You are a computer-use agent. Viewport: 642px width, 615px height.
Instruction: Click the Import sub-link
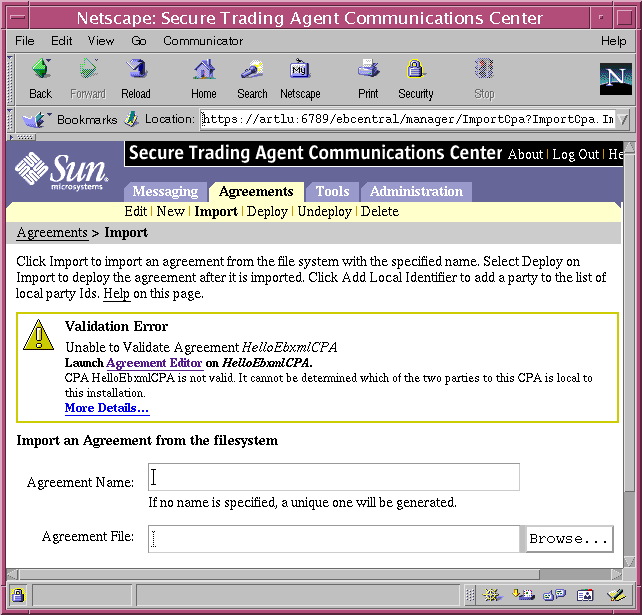[216, 211]
